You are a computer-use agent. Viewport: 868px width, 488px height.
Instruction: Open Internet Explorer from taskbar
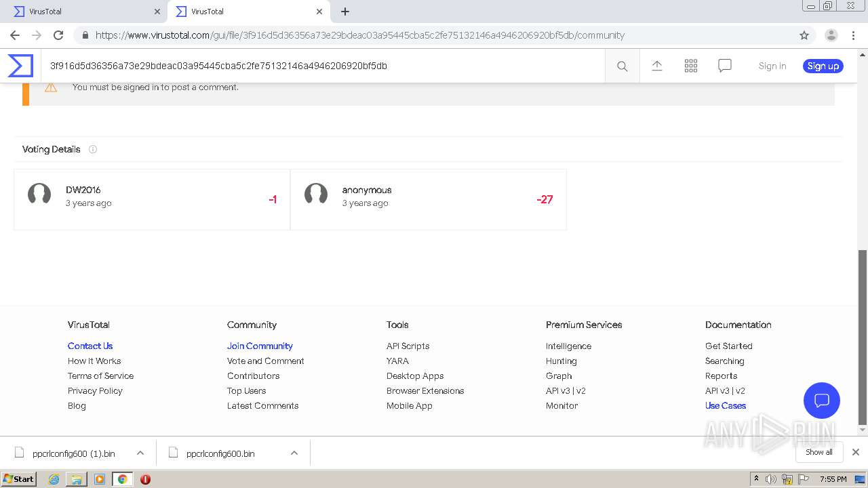[54, 479]
